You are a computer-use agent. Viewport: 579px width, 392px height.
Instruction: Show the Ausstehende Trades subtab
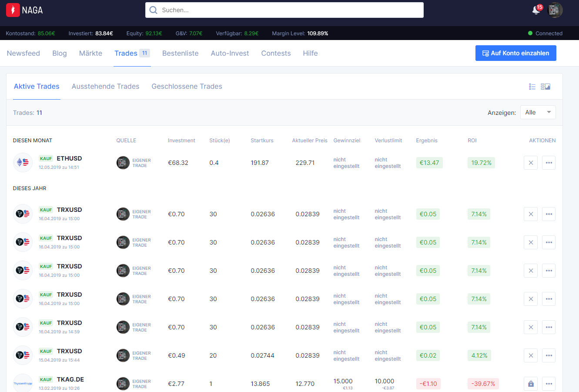[x=106, y=87]
